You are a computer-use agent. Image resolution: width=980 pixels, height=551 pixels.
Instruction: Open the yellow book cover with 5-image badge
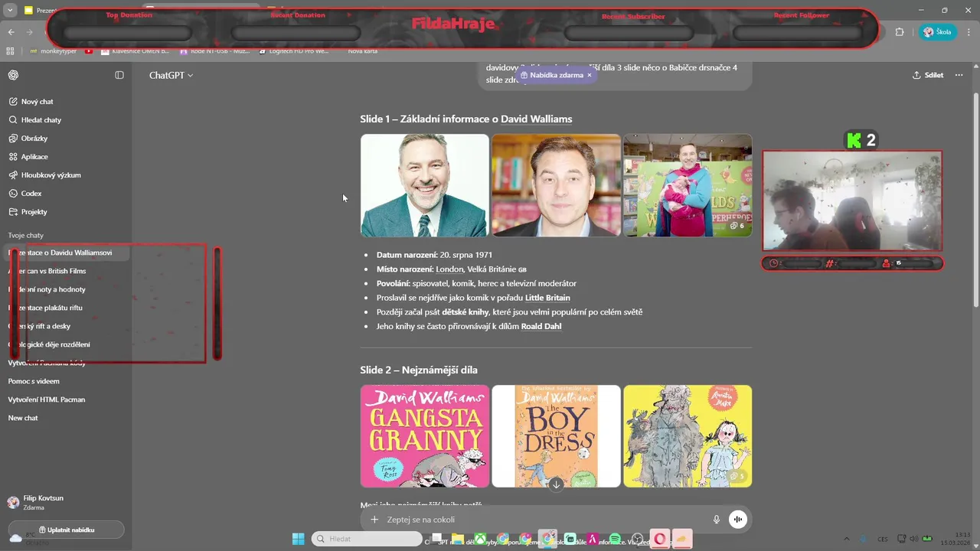(x=688, y=436)
